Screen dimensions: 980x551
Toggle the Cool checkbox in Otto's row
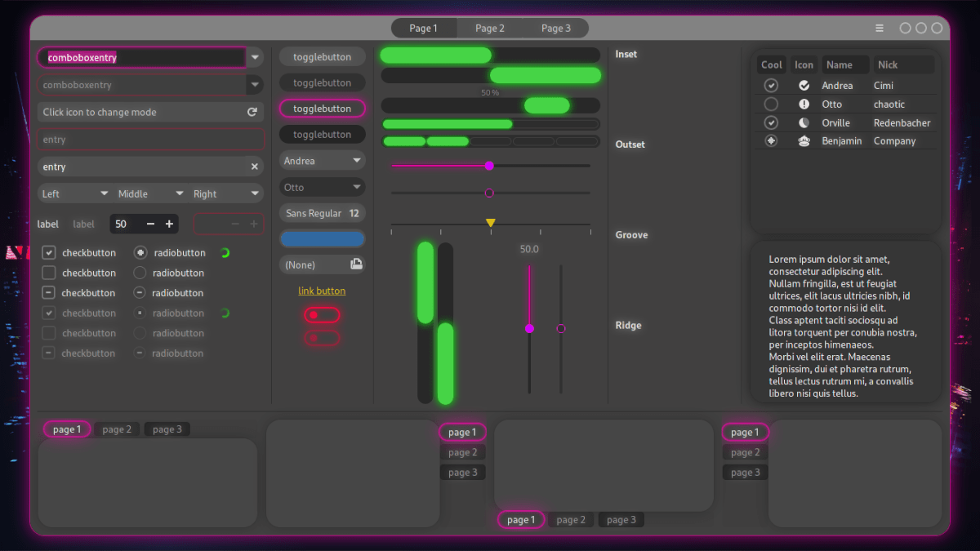(x=771, y=104)
